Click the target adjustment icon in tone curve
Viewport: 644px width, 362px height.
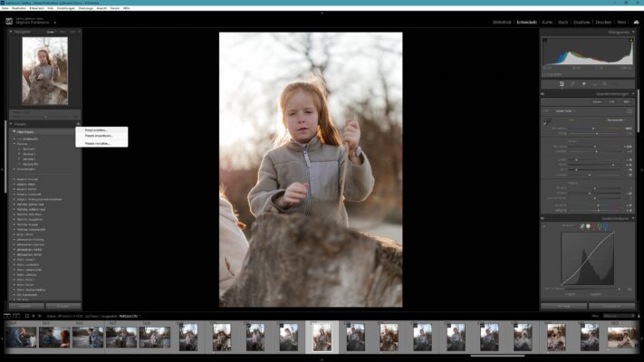pos(544,226)
